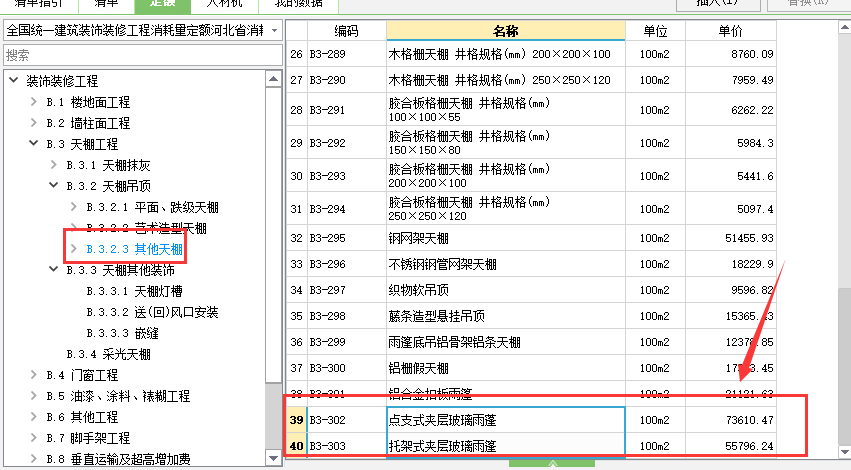Expand the B.6 其他工程 node
Viewport: 851px width, 470px height.
pyautogui.click(x=34, y=417)
